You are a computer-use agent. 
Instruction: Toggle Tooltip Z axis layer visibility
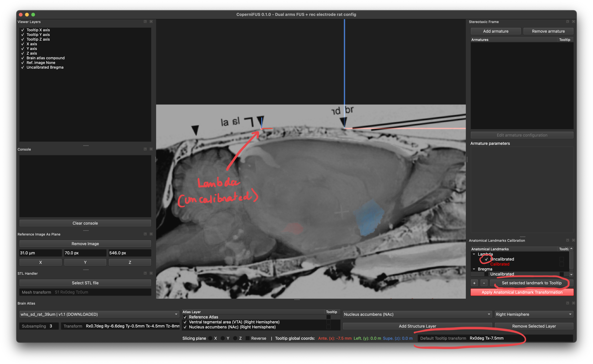(x=23, y=39)
